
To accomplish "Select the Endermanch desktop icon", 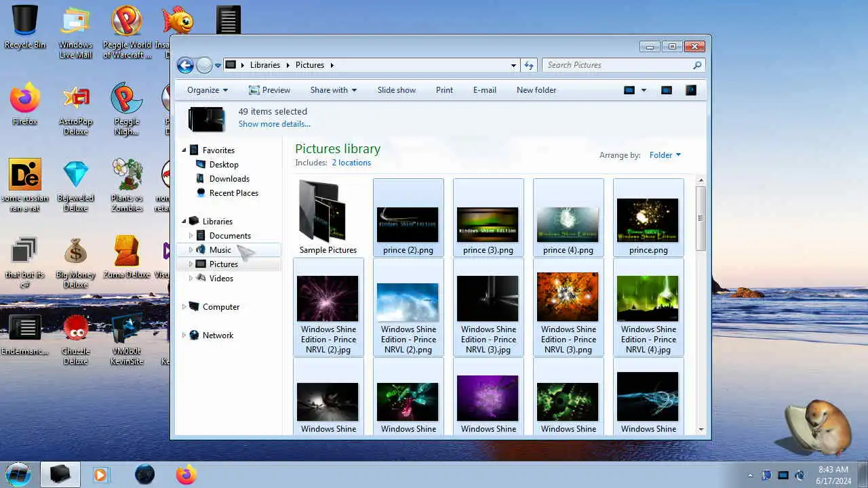I will [x=25, y=333].
